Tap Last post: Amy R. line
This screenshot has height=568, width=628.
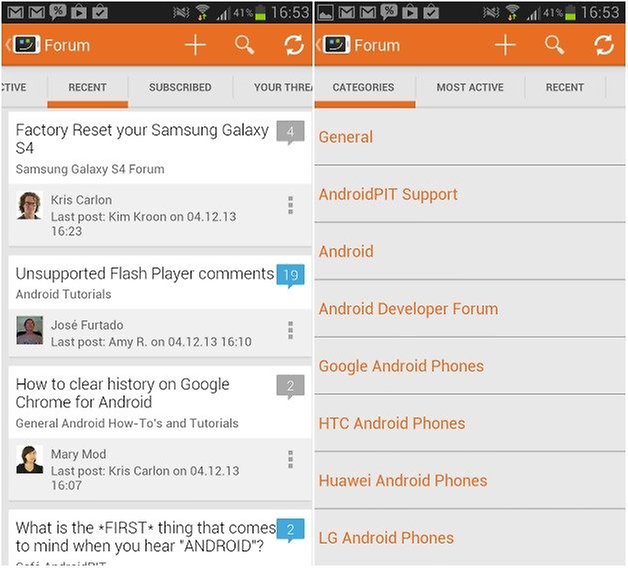[151, 342]
